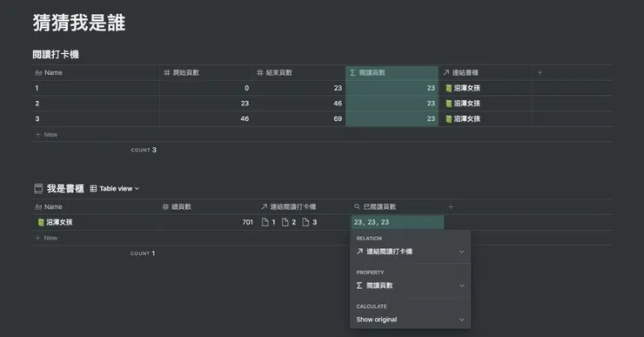644x337 pixels.
Task: Select 開始頁數 cell with value 0
Action: 205,88
